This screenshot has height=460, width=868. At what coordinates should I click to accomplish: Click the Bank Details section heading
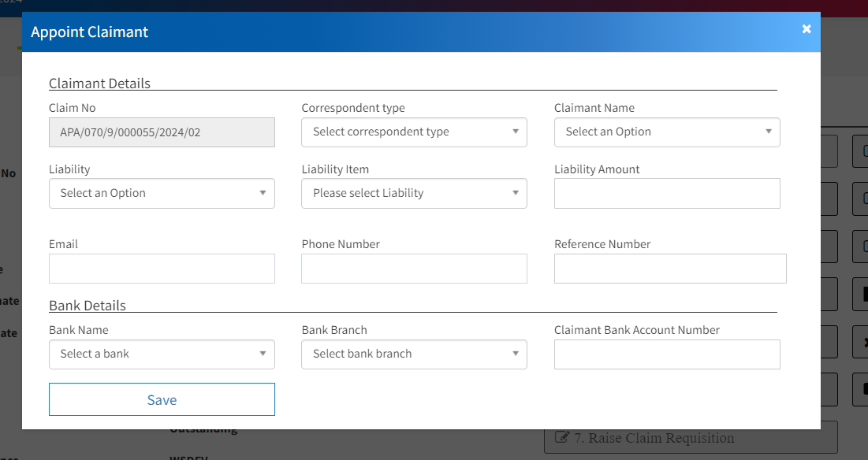pyautogui.click(x=88, y=306)
